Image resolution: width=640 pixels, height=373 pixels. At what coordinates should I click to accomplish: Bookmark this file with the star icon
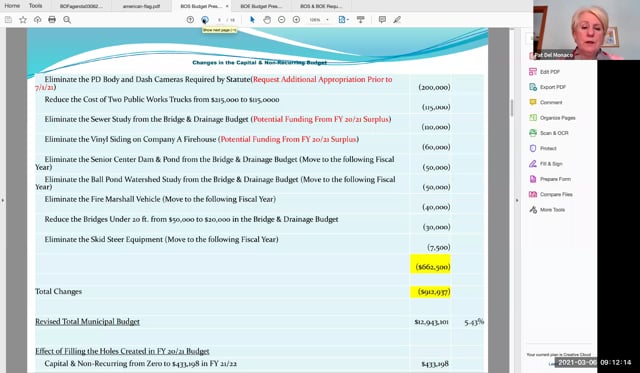(23, 20)
